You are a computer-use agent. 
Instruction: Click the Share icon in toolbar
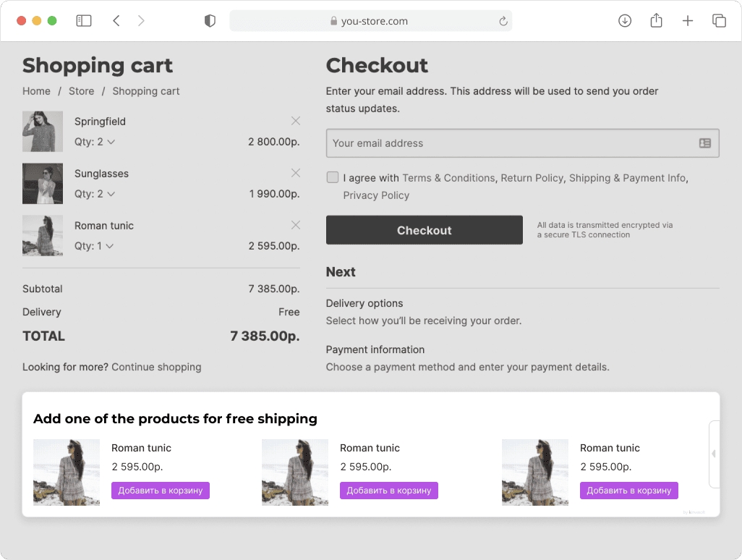[656, 21]
